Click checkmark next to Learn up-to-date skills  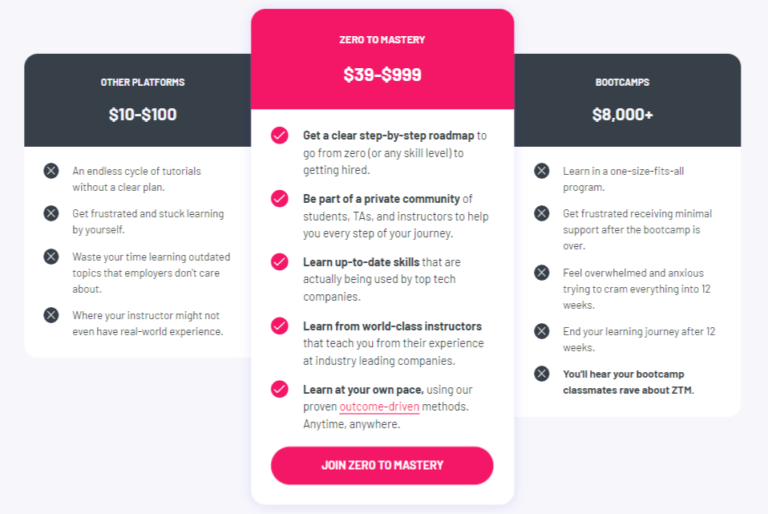280,262
